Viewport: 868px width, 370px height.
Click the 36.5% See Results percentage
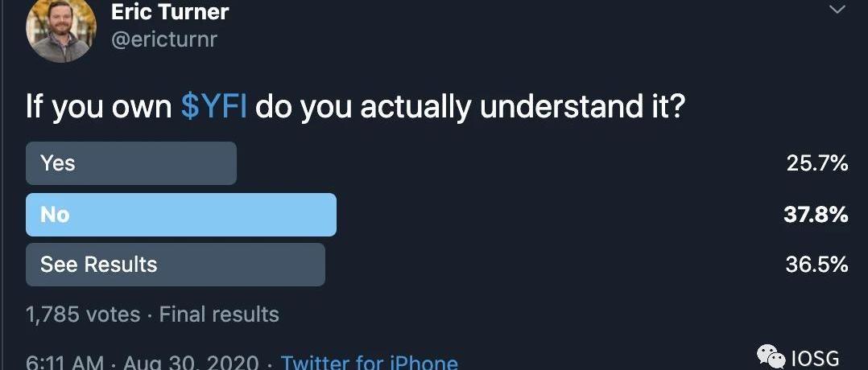[816, 265]
